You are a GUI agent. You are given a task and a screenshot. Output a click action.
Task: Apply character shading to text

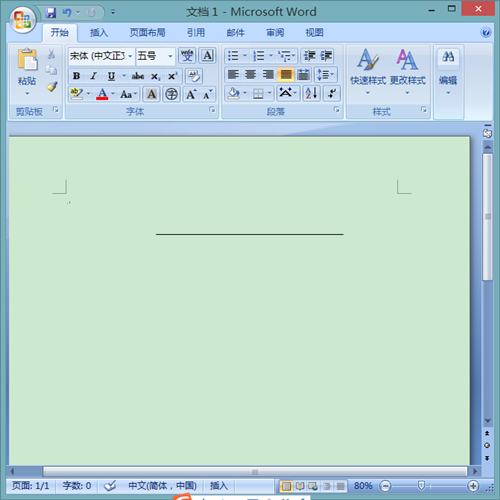pyautogui.click(x=152, y=94)
